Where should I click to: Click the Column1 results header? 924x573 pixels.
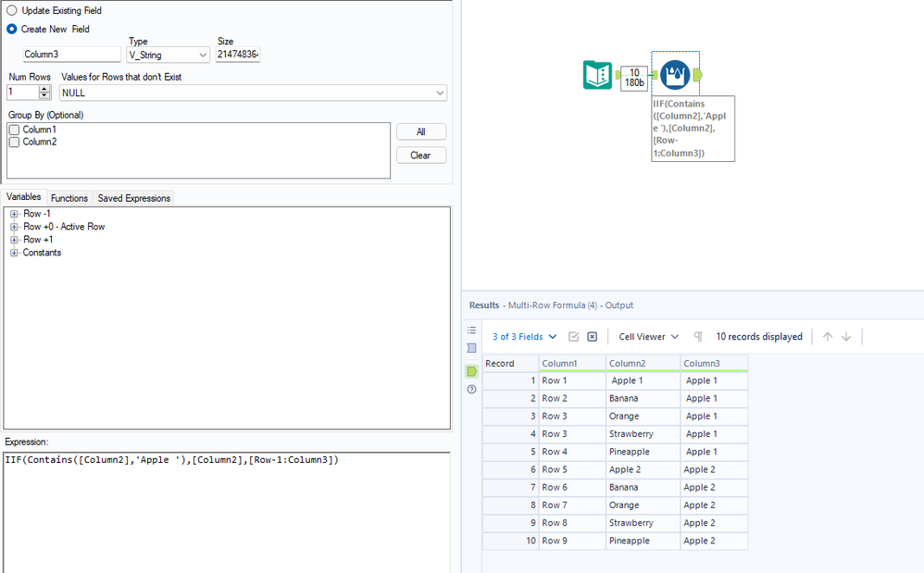572,364
